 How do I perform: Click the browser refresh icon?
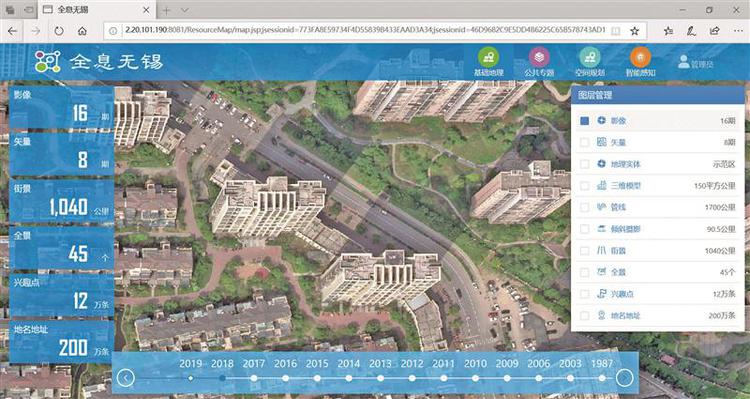pyautogui.click(x=59, y=31)
